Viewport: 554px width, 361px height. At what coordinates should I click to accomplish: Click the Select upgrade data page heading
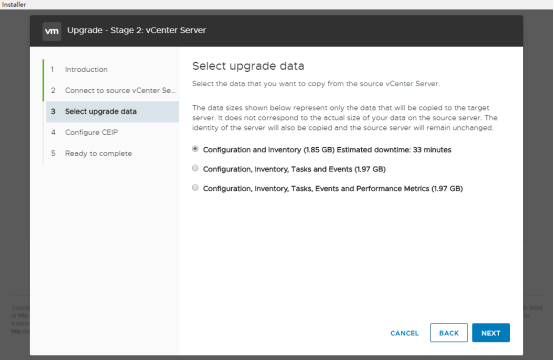coord(248,66)
